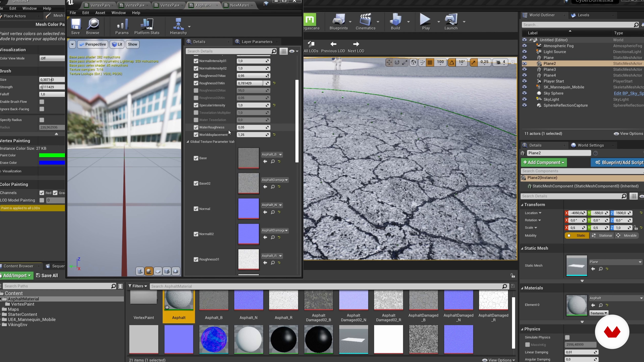644x362 pixels.
Task: Click the green Paint Color swatch
Action: point(52,155)
